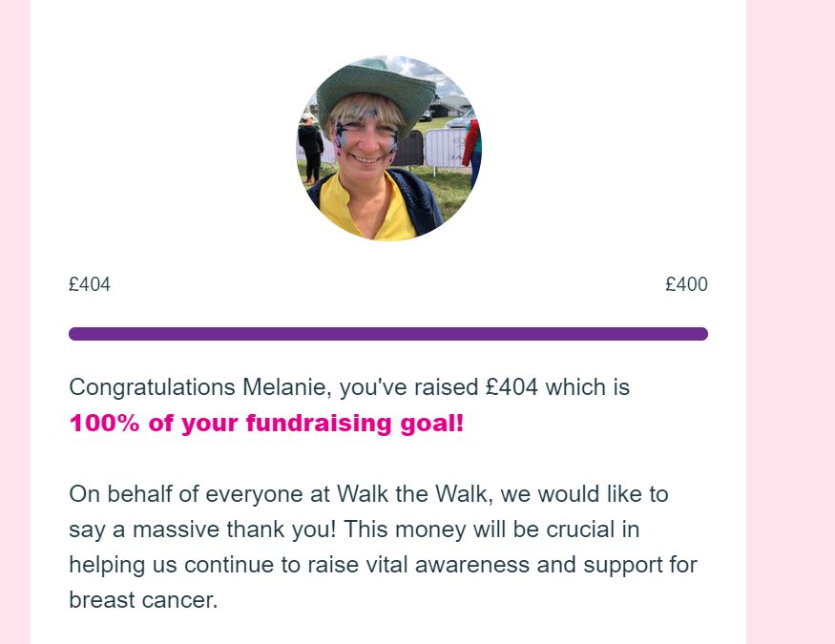
Task: Click Melanie's circular profile photo
Action: coord(388,148)
